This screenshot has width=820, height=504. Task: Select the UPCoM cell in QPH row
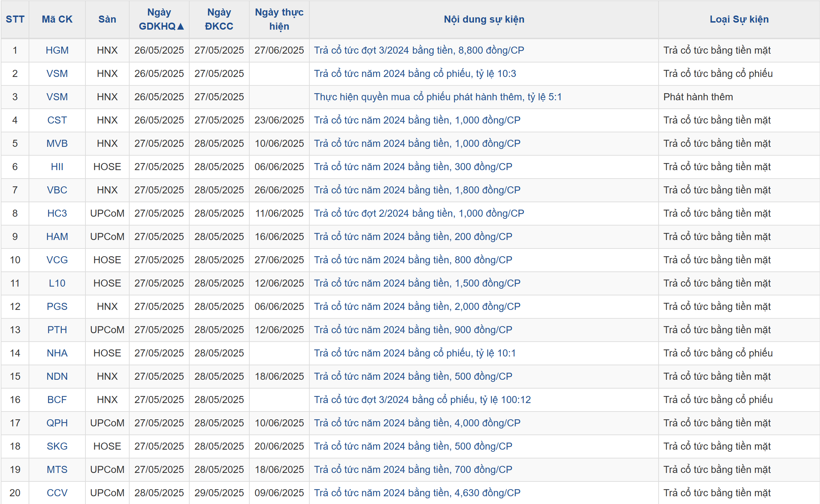[107, 423]
